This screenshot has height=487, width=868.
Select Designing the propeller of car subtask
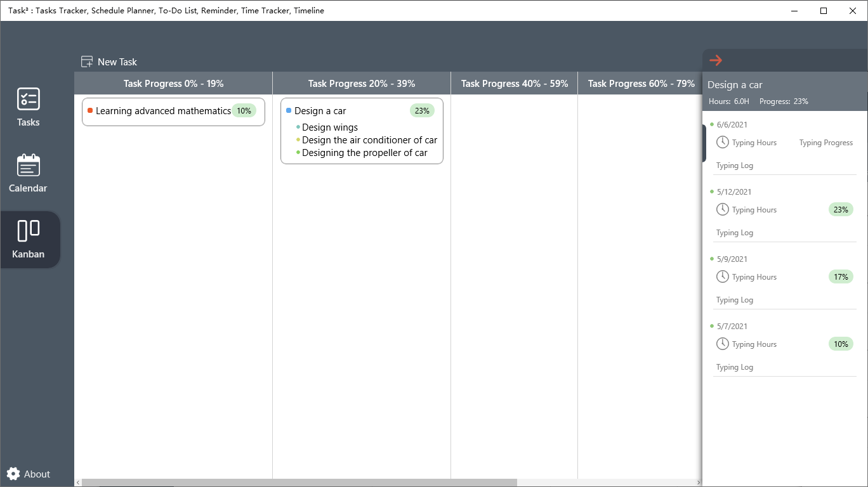[x=365, y=153]
